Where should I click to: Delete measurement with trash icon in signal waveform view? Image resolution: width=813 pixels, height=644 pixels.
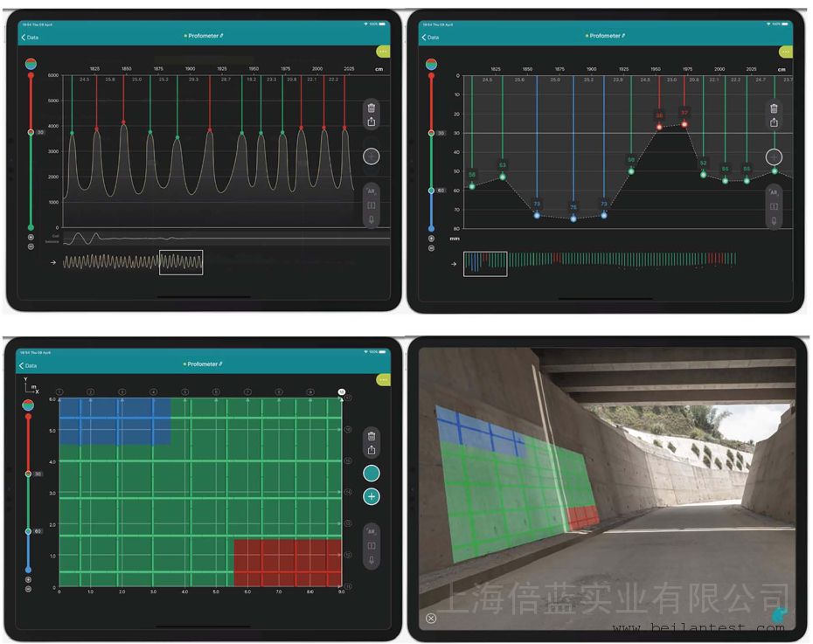(372, 108)
